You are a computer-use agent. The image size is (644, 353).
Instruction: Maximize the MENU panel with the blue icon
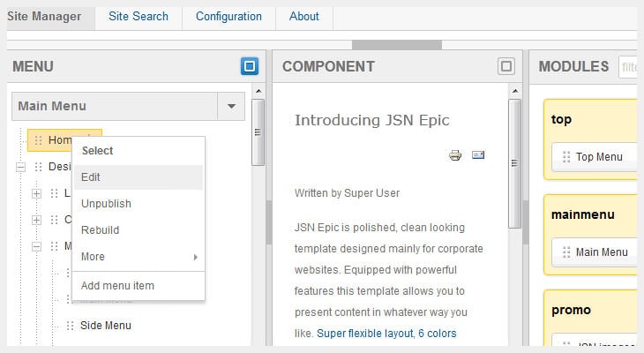click(x=250, y=66)
